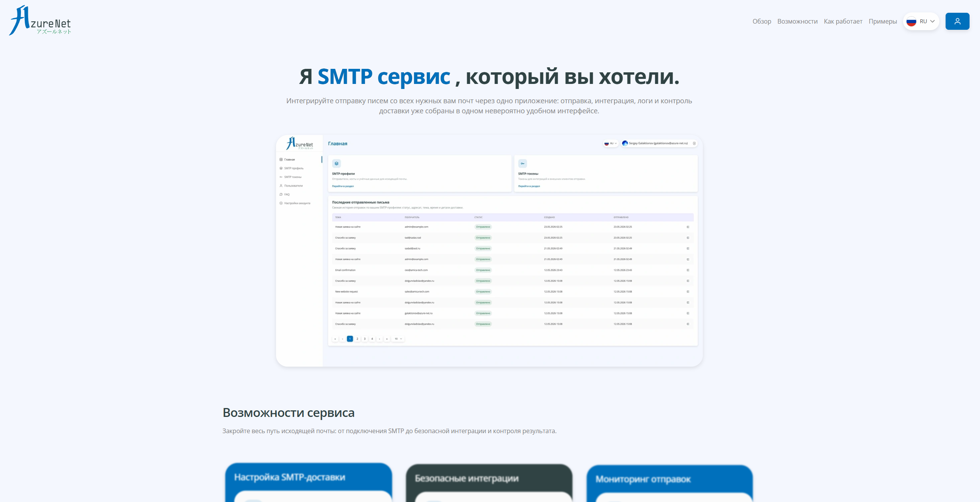Click the СОЗДАНО column header

tap(549, 217)
